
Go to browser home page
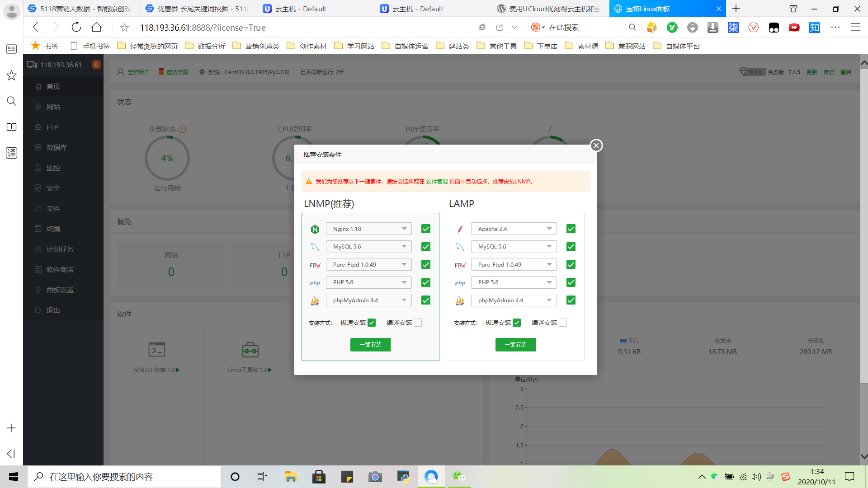click(96, 28)
